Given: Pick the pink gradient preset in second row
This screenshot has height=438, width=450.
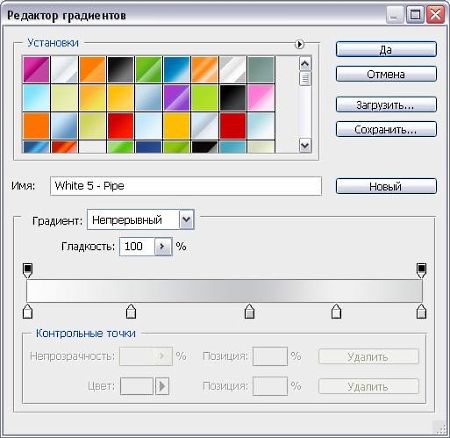Looking at the screenshot, I should [261, 97].
